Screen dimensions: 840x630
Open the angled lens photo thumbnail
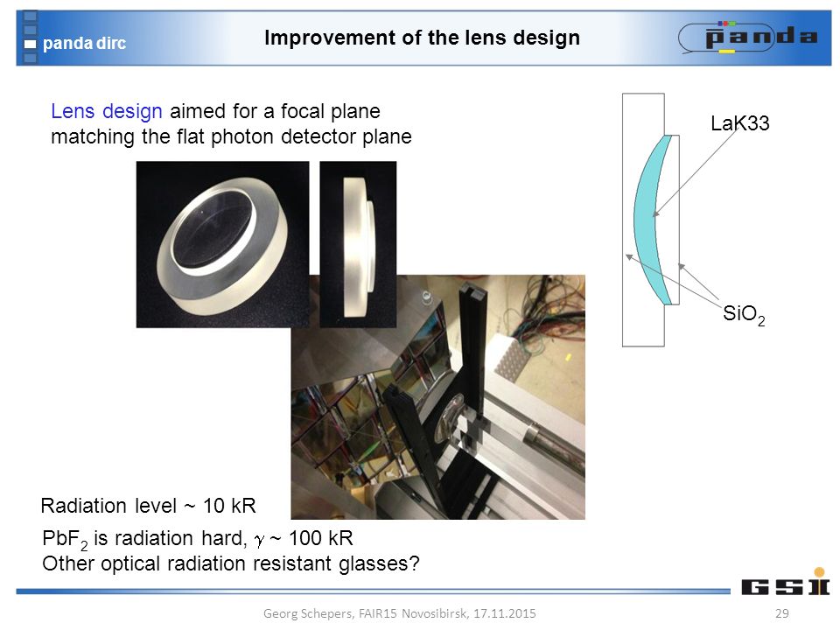[x=222, y=244]
